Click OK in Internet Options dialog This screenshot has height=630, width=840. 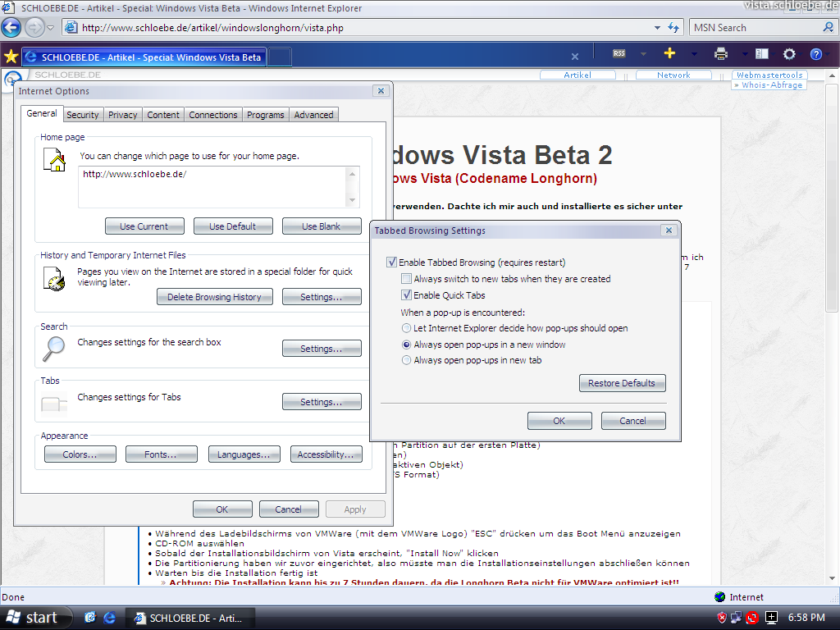click(x=222, y=509)
